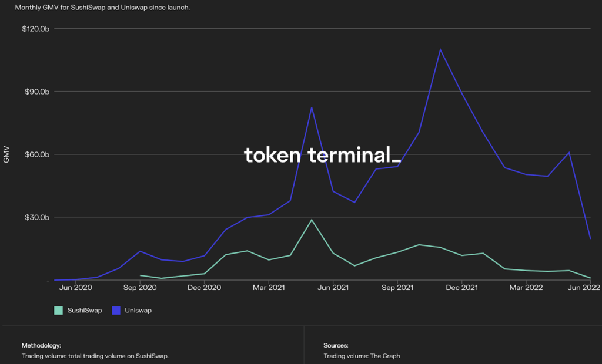Click the $30.0b y-axis label
Image resolution: width=602 pixels, height=364 pixels.
click(x=36, y=217)
